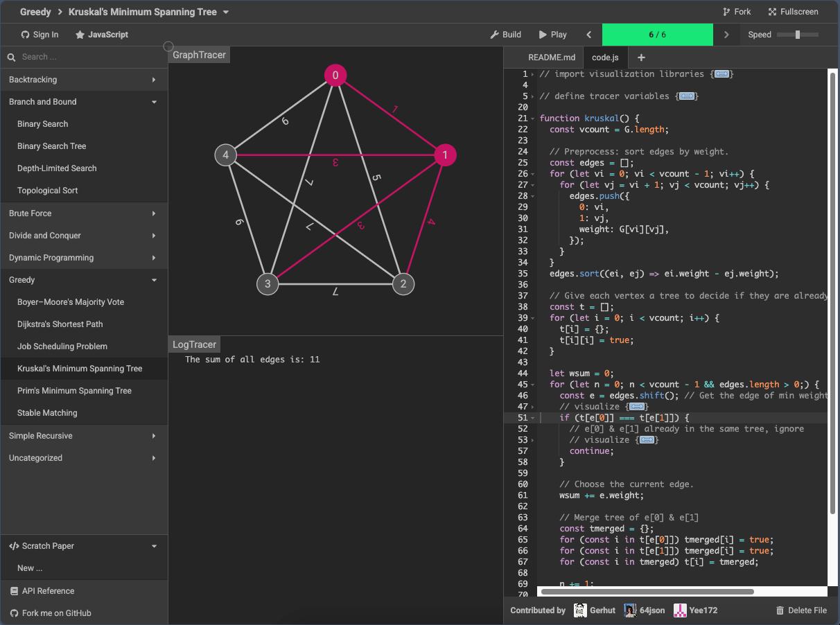Click the code editor horizontal scrollbar

click(x=647, y=592)
